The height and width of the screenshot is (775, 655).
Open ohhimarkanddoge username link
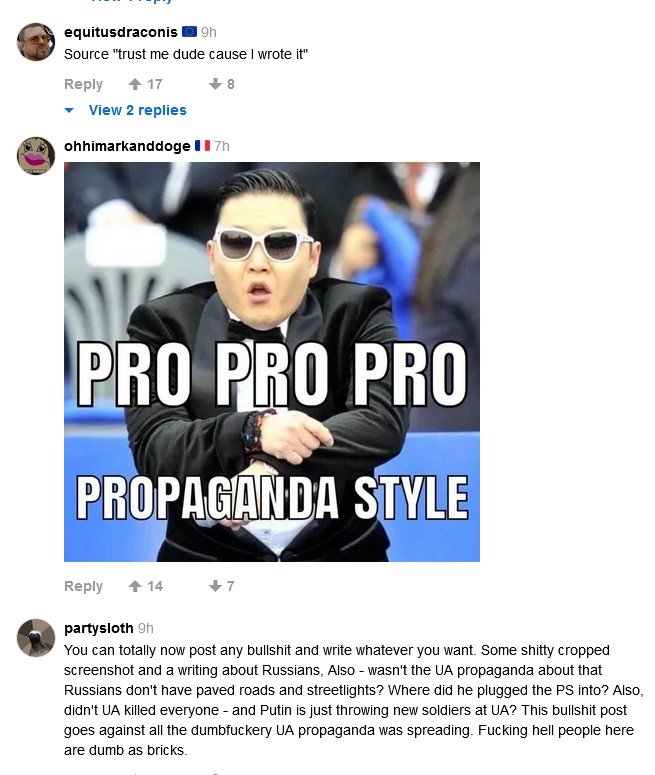(x=127, y=146)
